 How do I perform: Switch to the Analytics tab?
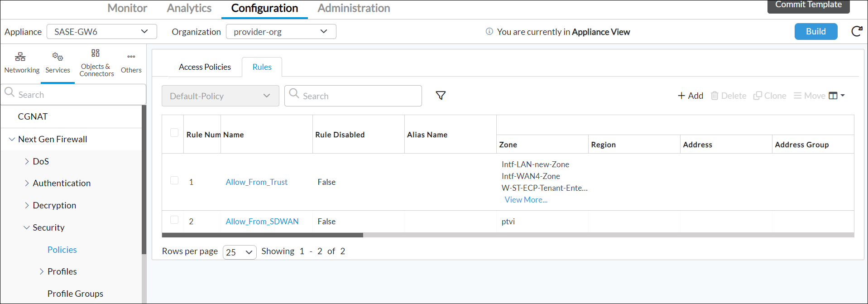(x=189, y=8)
